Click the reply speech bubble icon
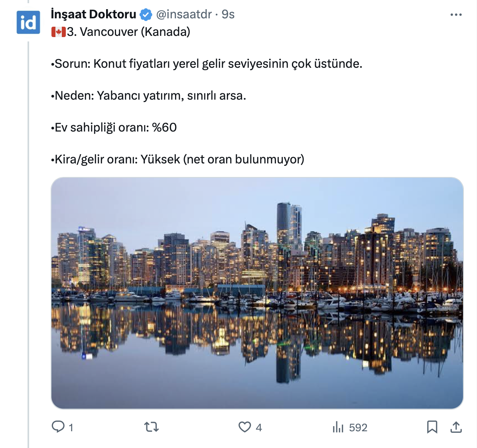 (58, 427)
